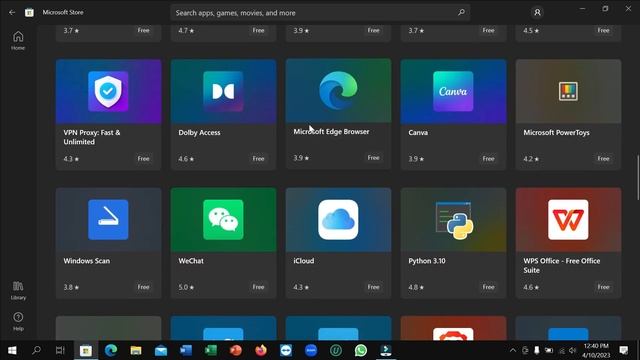
Task: Open the Canva app icon
Action: click(453, 91)
